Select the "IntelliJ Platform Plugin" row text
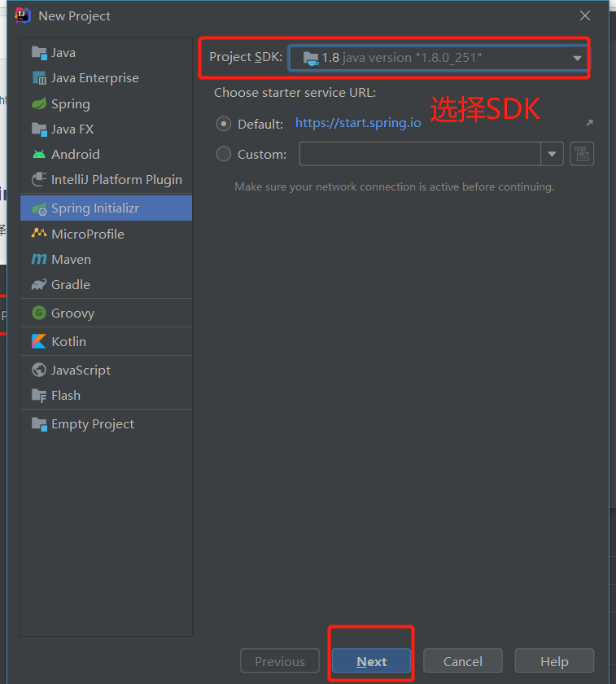 117,180
